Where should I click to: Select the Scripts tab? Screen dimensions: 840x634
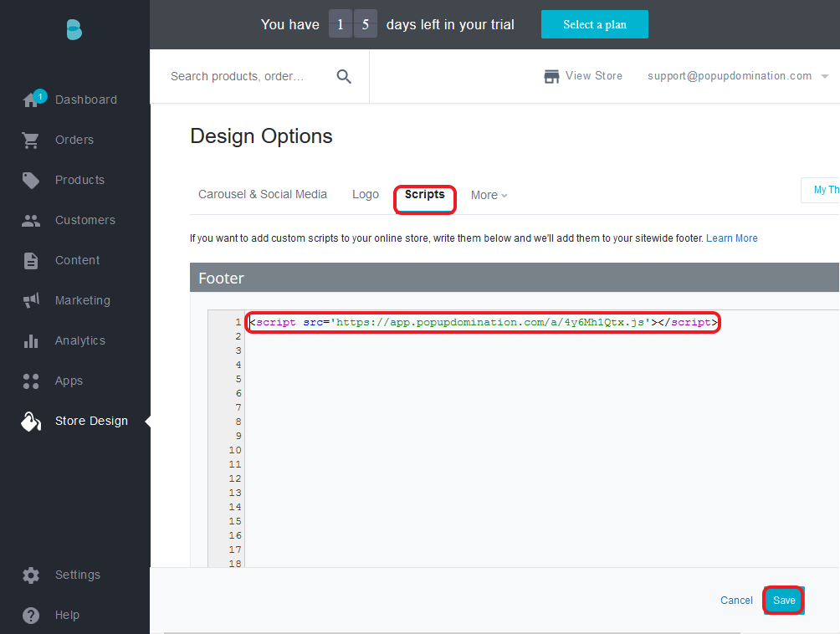(425, 194)
